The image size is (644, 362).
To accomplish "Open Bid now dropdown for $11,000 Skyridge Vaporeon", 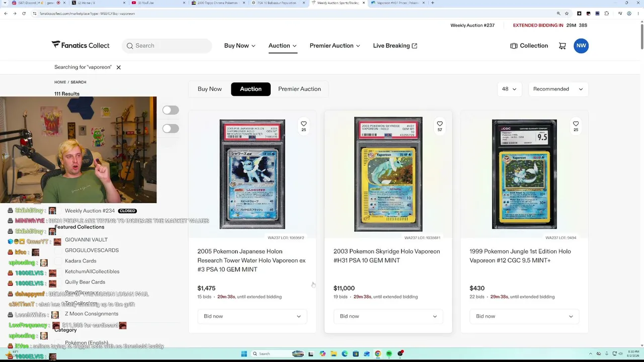I will [x=388, y=316].
